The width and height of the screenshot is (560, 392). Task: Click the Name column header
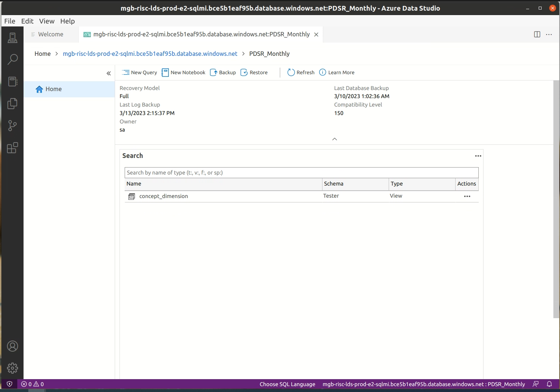point(223,184)
